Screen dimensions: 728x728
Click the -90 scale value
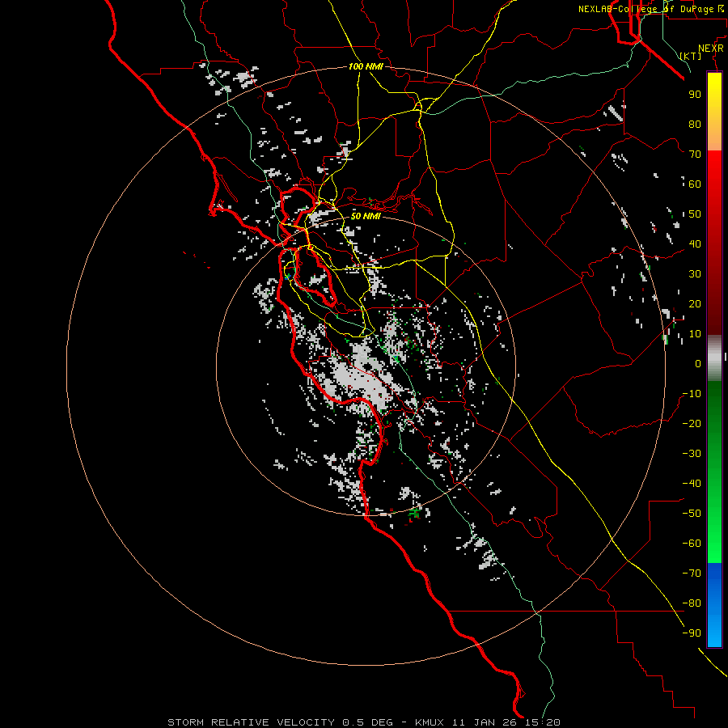tap(692, 633)
